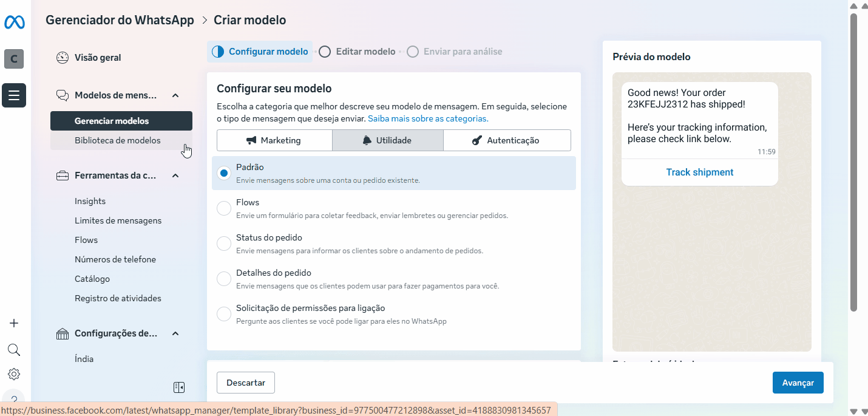The width and height of the screenshot is (868, 416).
Task: Collapse the Modelos de mensagem section
Action: [x=175, y=95]
